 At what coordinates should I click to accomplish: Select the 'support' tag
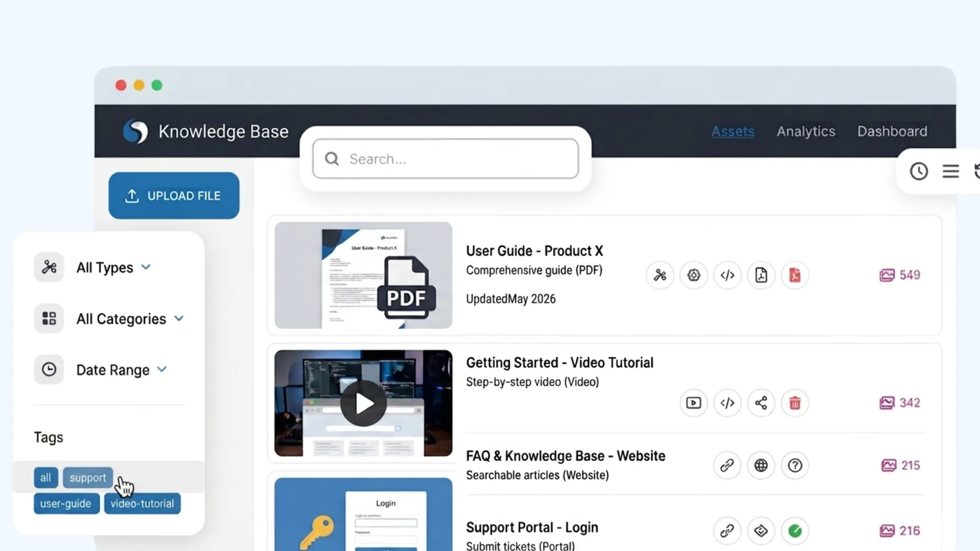click(88, 478)
